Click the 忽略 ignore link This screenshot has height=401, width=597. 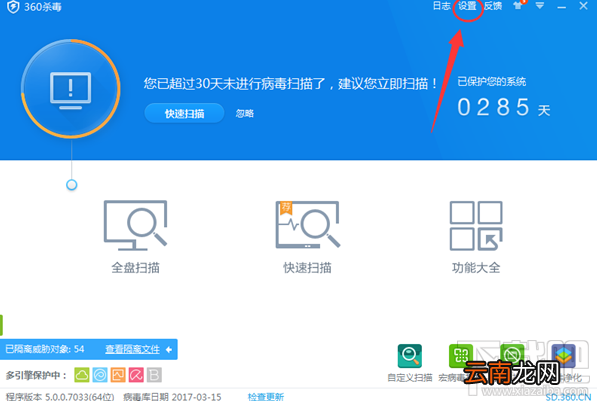pyautogui.click(x=244, y=113)
